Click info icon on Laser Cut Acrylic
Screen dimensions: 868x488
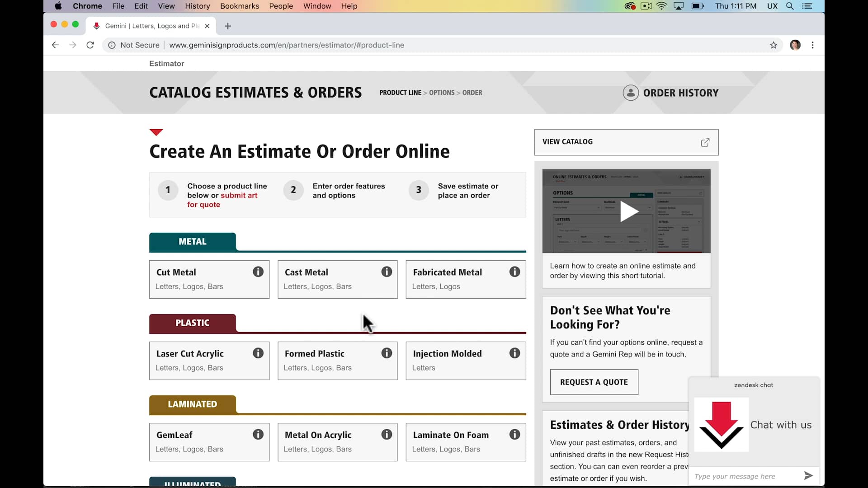pyautogui.click(x=258, y=353)
